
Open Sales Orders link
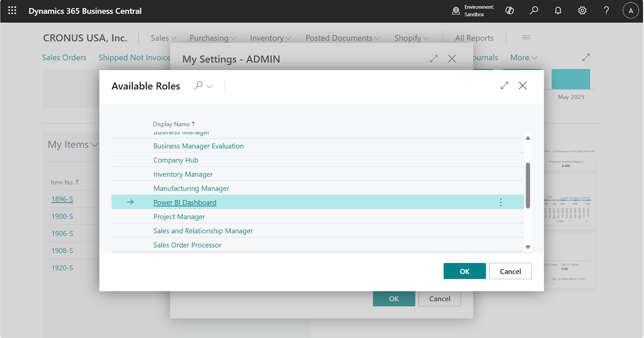pos(64,58)
